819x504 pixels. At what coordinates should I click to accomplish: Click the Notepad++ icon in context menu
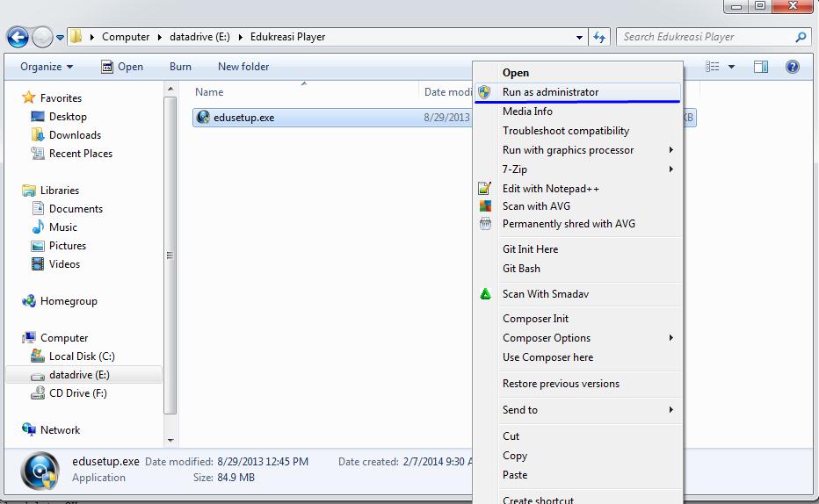coord(485,189)
